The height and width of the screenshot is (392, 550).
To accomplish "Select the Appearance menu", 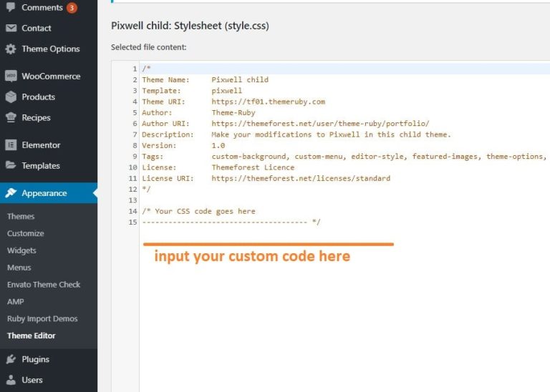I will (x=49, y=193).
